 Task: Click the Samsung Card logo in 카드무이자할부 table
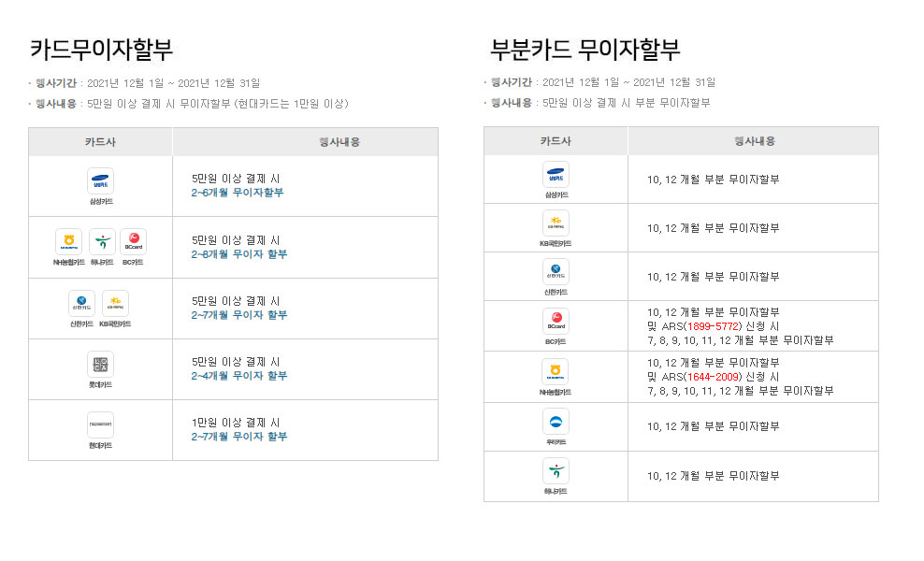click(x=100, y=180)
